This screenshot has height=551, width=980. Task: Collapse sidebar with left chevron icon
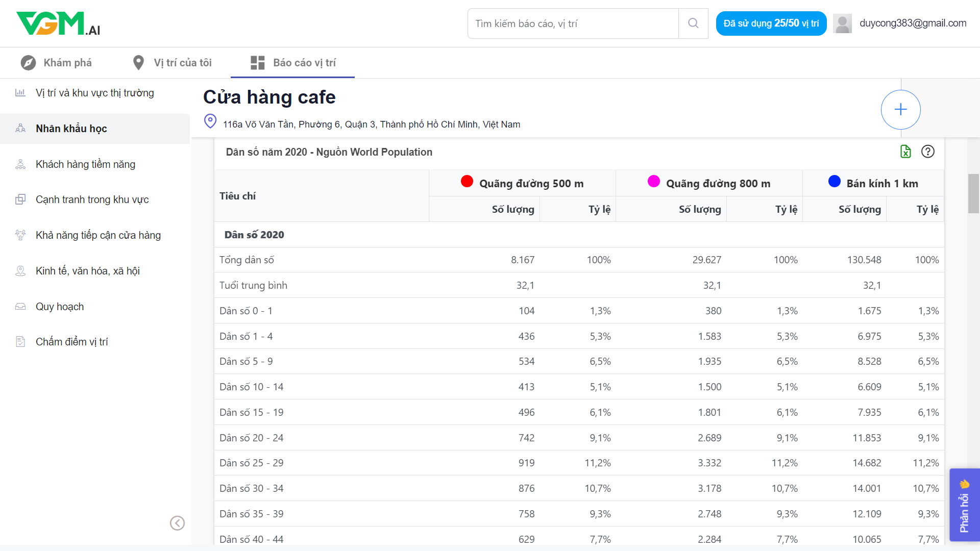177,523
